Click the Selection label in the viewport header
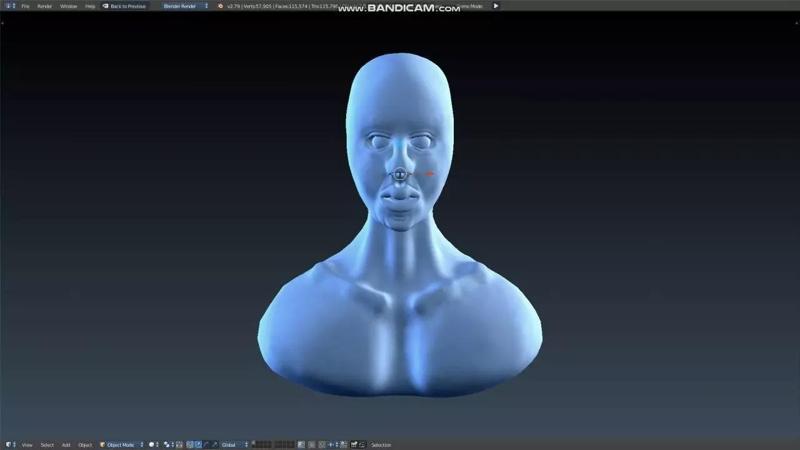The width and height of the screenshot is (800, 450). click(x=381, y=445)
